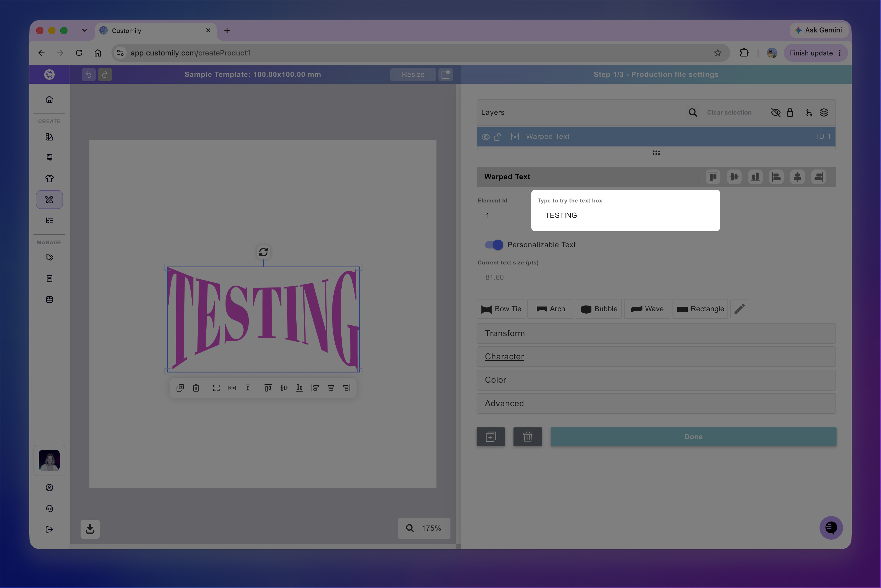
Task: Expand the Transform section
Action: tap(656, 333)
